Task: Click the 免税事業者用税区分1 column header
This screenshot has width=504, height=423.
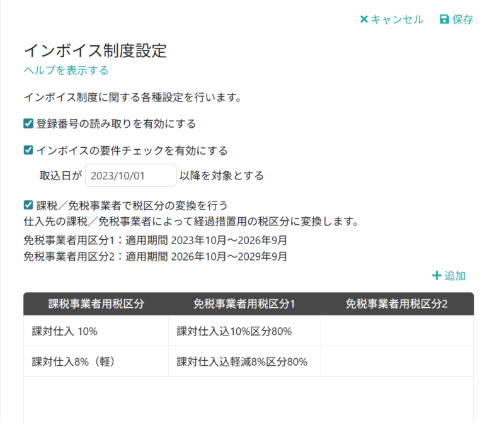Action: coord(244,304)
